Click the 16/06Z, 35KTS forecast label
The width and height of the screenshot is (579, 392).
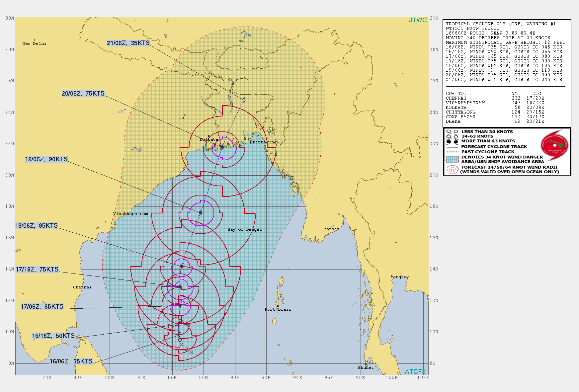tap(71, 361)
